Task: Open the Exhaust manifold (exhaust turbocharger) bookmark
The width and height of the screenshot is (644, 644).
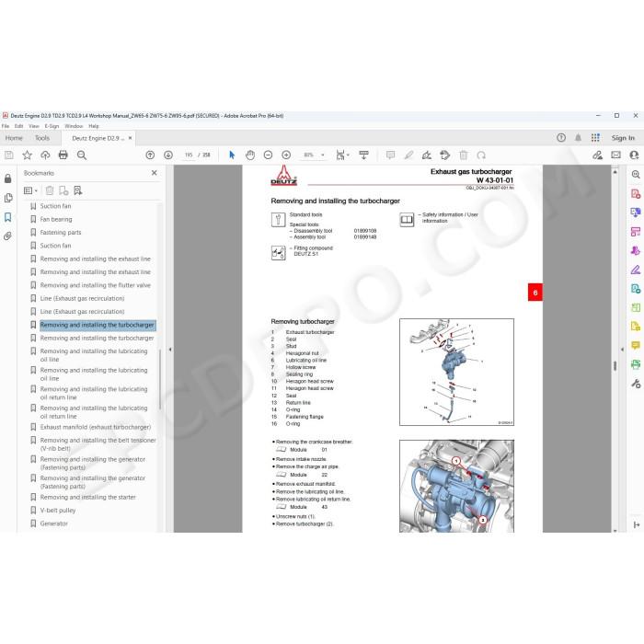Action: coord(96,427)
